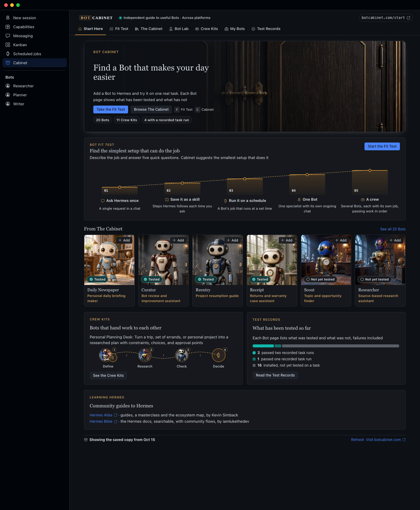This screenshot has width=420, height=510.
Task: Click Browse The Cabinet button
Action: [x=151, y=109]
